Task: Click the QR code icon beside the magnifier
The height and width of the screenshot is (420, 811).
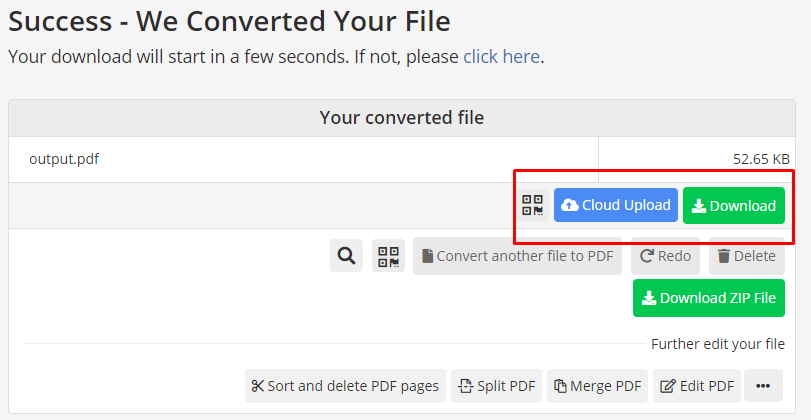Action: [388, 256]
